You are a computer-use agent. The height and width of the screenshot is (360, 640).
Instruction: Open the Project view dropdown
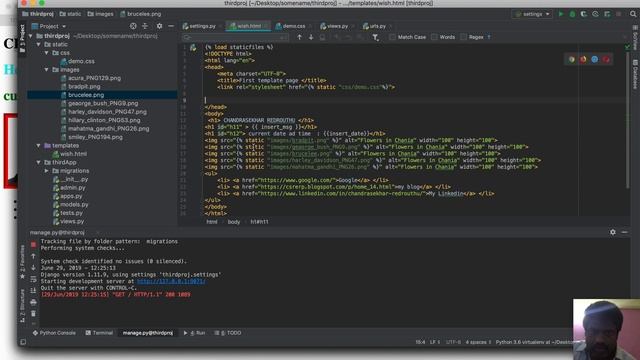click(49, 26)
